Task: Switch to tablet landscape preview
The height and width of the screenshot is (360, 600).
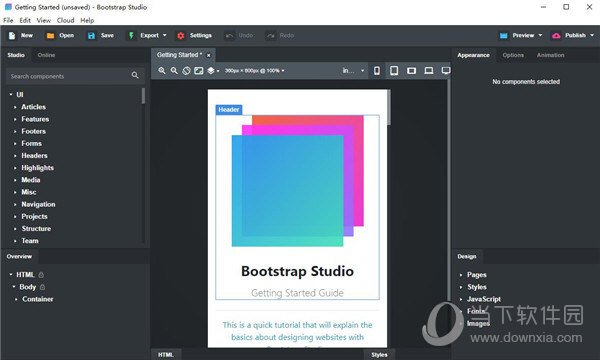Action: tap(411, 70)
